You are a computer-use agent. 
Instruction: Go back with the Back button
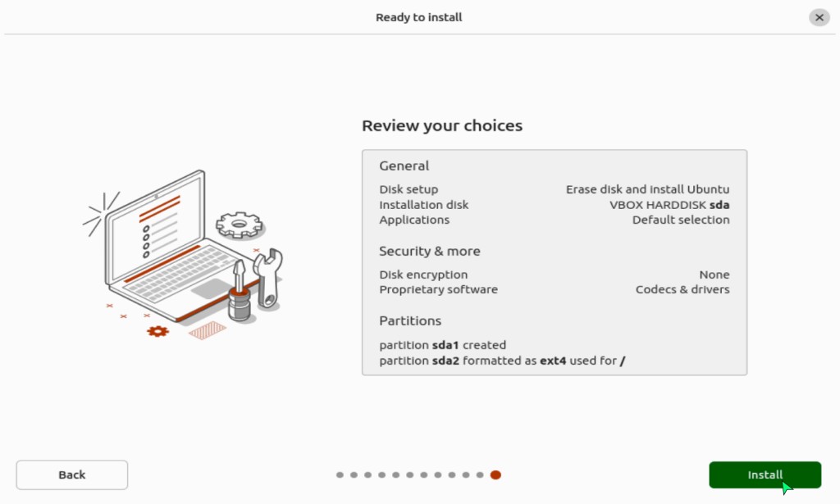[x=72, y=474]
